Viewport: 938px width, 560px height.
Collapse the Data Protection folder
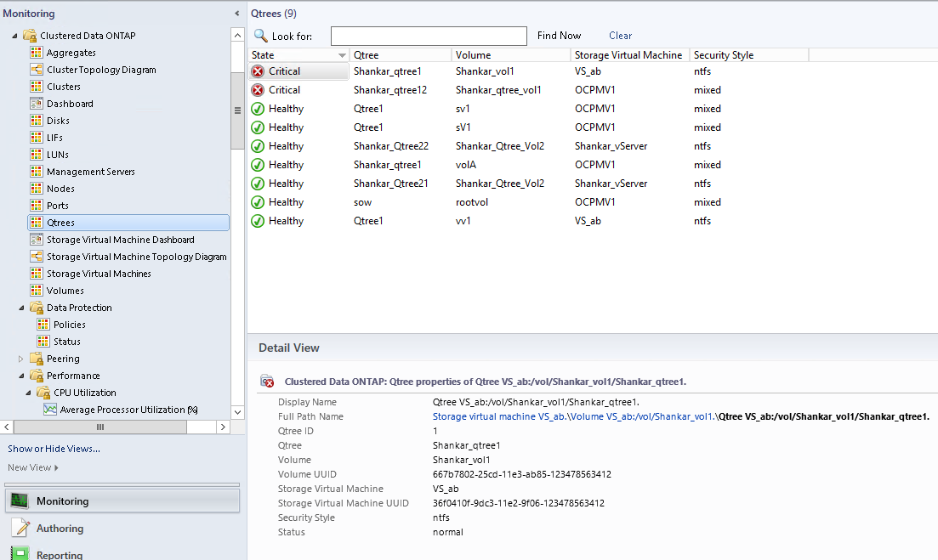coord(21,308)
